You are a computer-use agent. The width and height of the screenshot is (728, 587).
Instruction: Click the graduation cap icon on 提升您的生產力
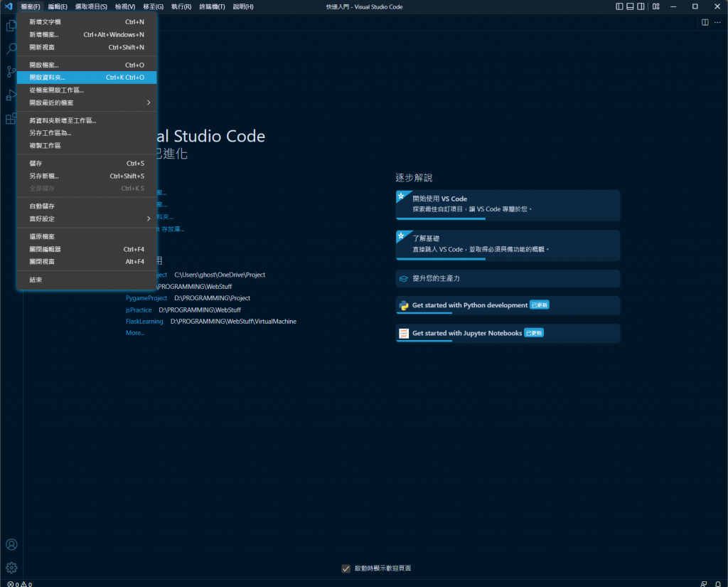point(404,278)
